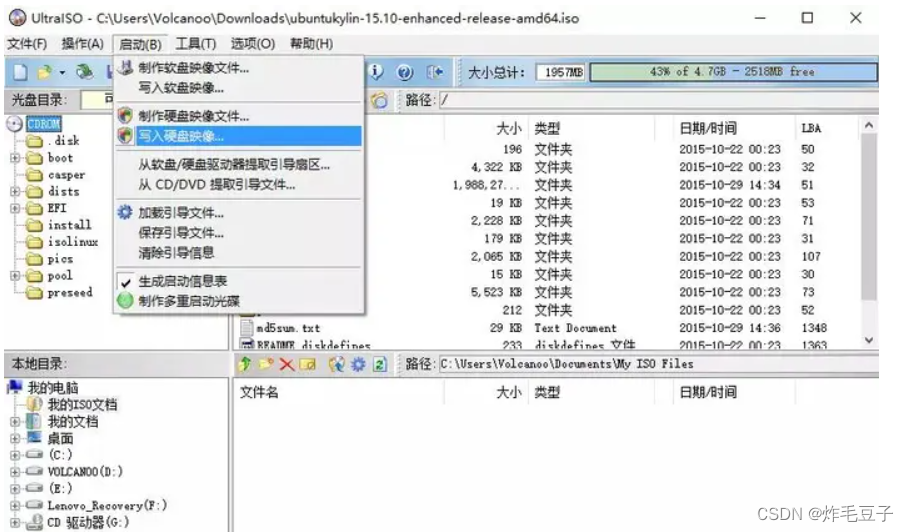
Task: Click the LBA column header
Action: (810, 128)
